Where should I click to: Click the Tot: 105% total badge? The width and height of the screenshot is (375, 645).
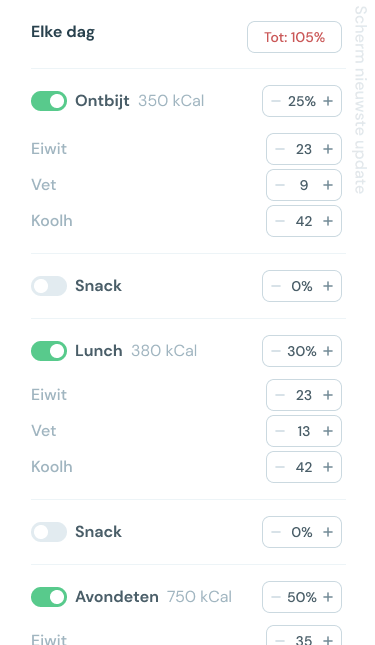(294, 37)
